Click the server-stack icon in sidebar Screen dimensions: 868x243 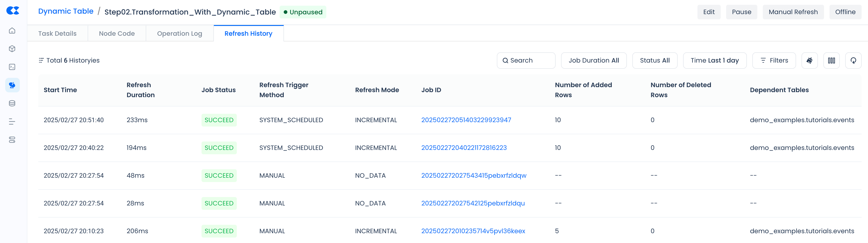pos(12,140)
